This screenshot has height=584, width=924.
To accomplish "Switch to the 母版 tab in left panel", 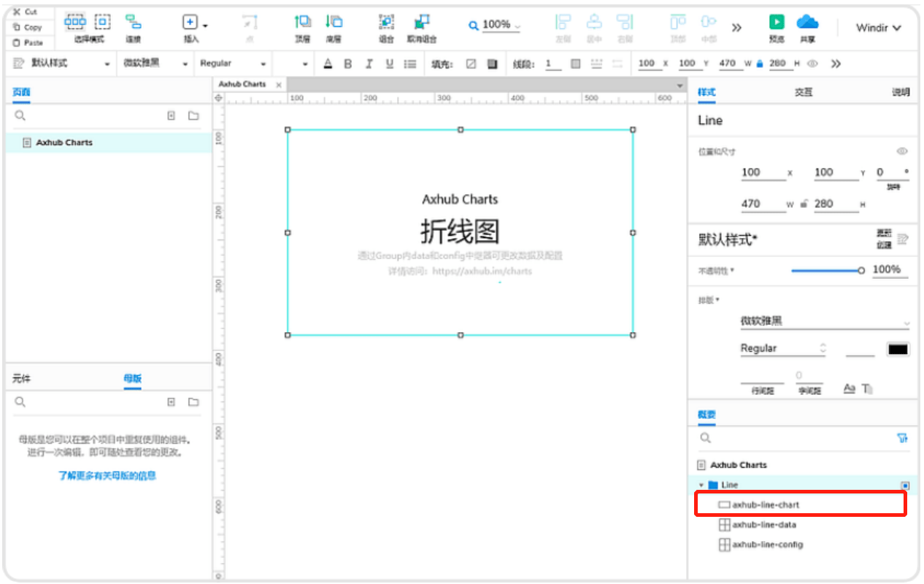I will pos(132,379).
